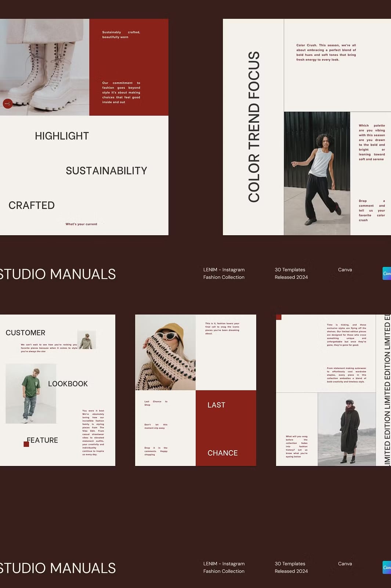Click the upper STUDIO MANUALS heading
The image size is (391, 588).
tap(58, 274)
